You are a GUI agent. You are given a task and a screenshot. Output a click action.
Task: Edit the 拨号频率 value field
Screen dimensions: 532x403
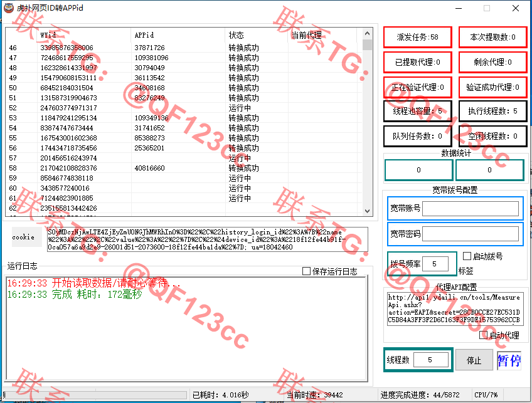pyautogui.click(x=435, y=264)
